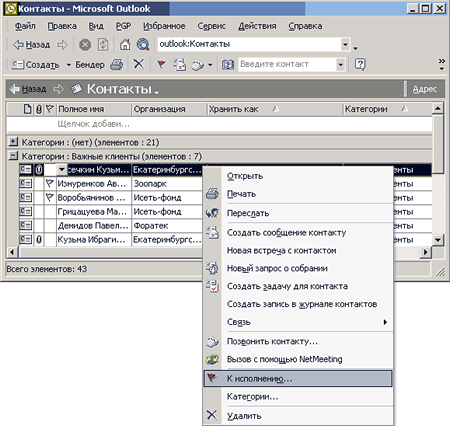Viewport: 450px width, 426px height.
Task: Select the Грицацуева Ма… contact
Action: click(92, 212)
